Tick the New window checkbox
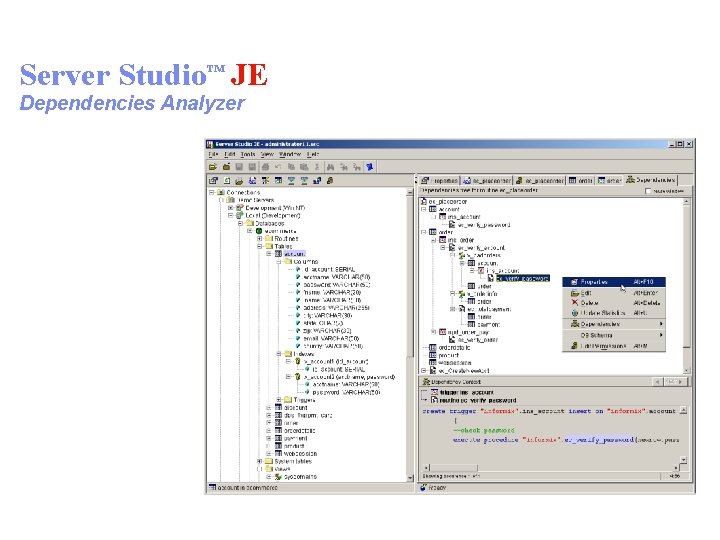Viewport: 720px width, 540px height. coord(648,191)
